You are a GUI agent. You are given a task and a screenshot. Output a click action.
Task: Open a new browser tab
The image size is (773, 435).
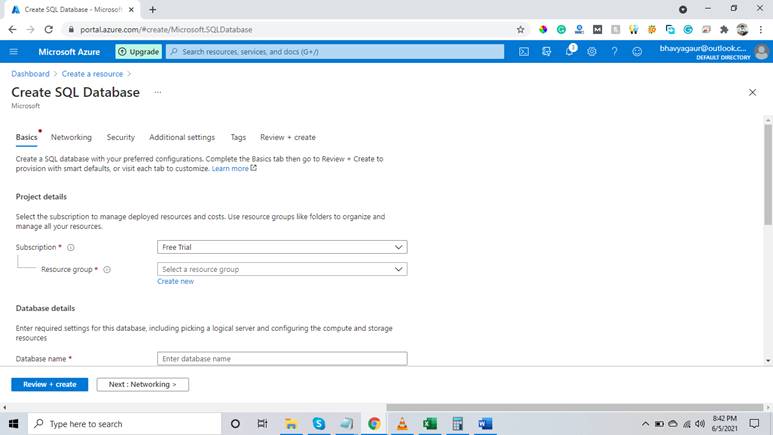pyautogui.click(x=153, y=10)
